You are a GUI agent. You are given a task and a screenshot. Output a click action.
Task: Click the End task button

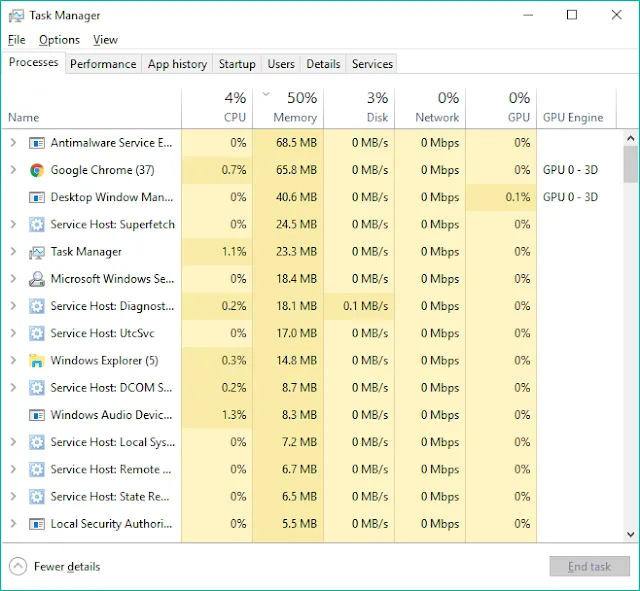pyautogui.click(x=589, y=567)
